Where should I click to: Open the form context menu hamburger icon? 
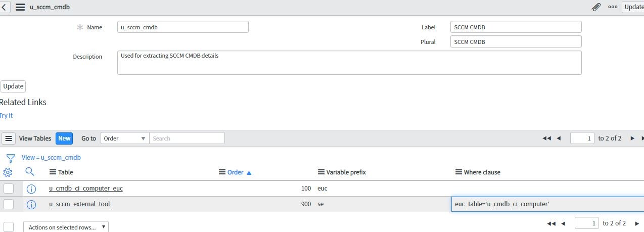pos(20,7)
